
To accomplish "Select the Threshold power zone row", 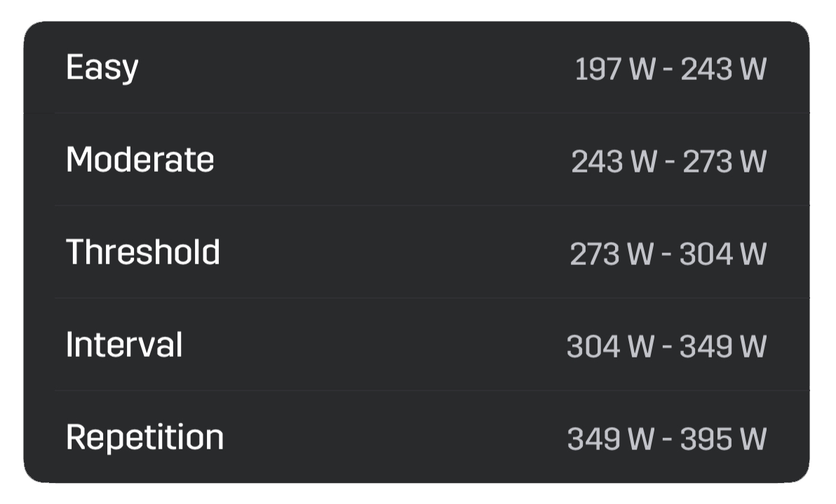I will click(417, 252).
